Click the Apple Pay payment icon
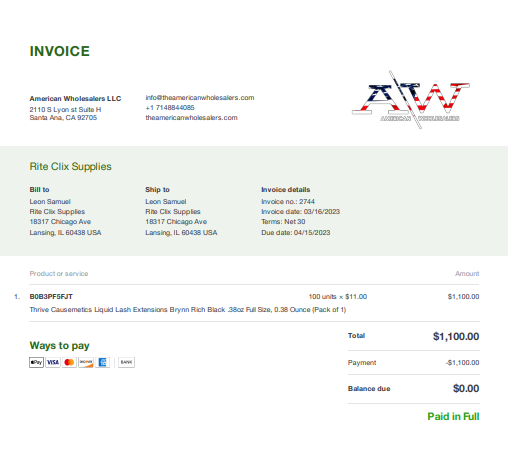This screenshot has width=508, height=472. click(x=36, y=362)
